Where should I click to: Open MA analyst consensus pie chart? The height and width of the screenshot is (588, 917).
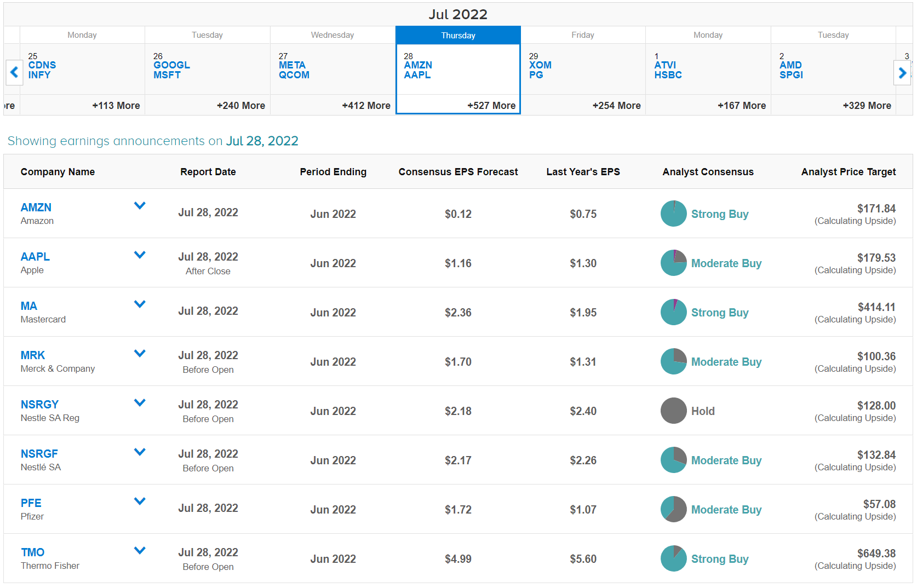[x=673, y=312]
